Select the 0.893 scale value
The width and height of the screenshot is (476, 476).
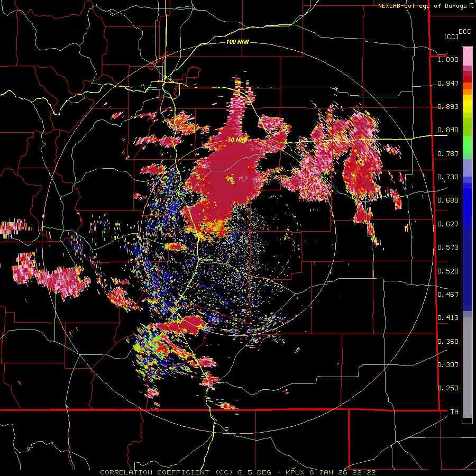tap(448, 106)
